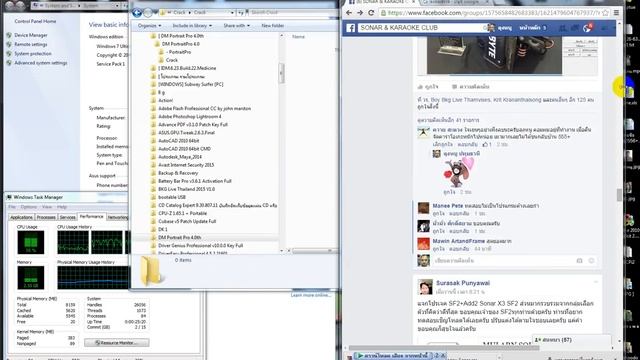Screen dimensions: 640x360
Task: Open Advanced system settings link
Action: [x=40, y=63]
